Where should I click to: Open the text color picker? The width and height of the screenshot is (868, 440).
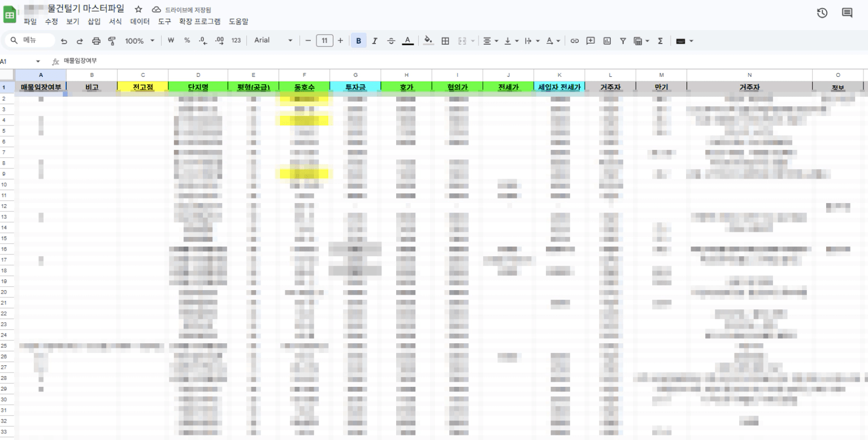407,41
